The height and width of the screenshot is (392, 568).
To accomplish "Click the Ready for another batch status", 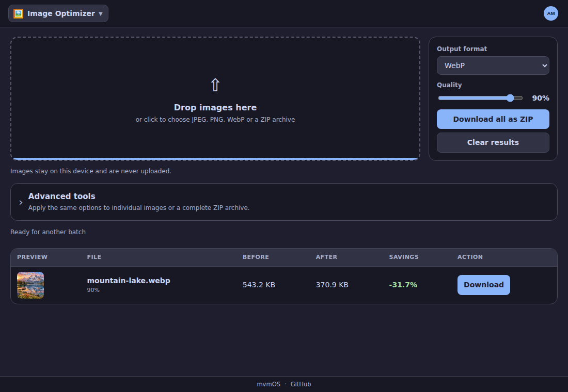I will pos(48,232).
